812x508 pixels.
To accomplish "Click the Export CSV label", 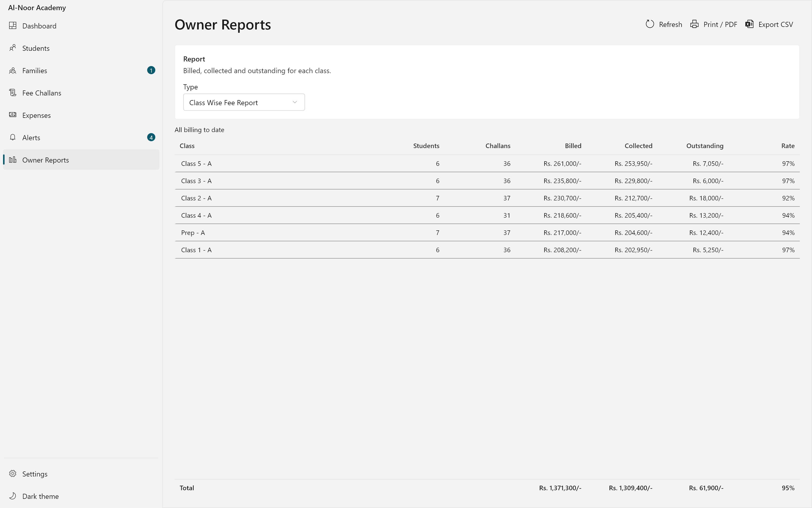I will point(776,25).
